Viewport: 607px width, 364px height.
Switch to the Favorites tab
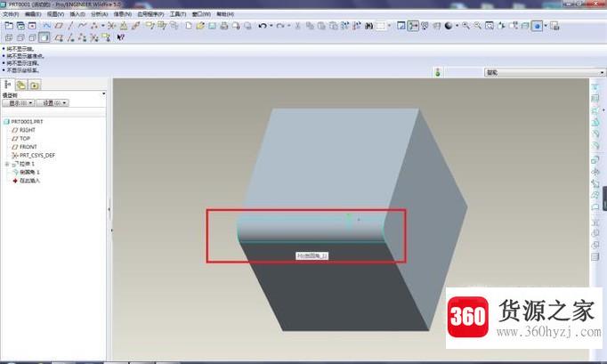coord(35,85)
